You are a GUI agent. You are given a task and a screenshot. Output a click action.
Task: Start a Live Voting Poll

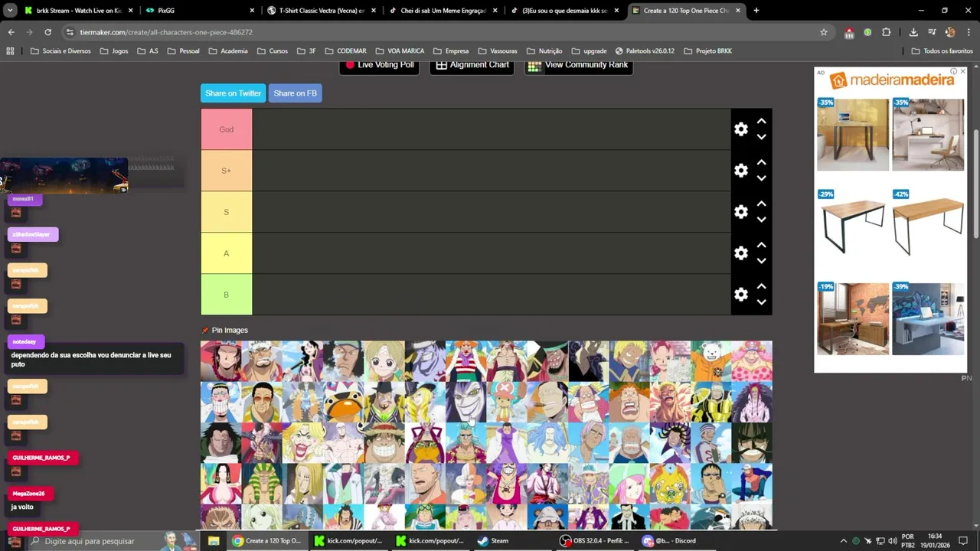(x=379, y=65)
